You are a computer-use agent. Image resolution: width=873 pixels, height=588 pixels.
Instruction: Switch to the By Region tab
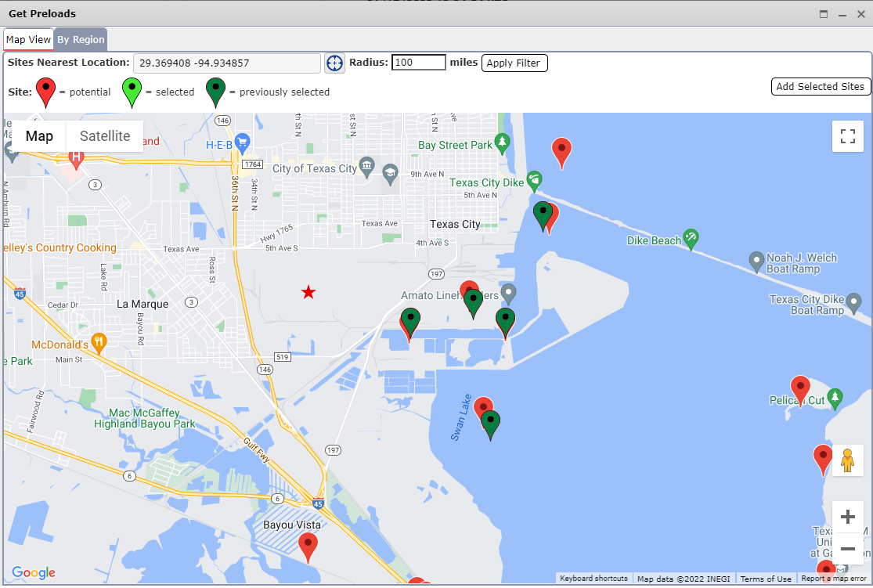pyautogui.click(x=80, y=39)
